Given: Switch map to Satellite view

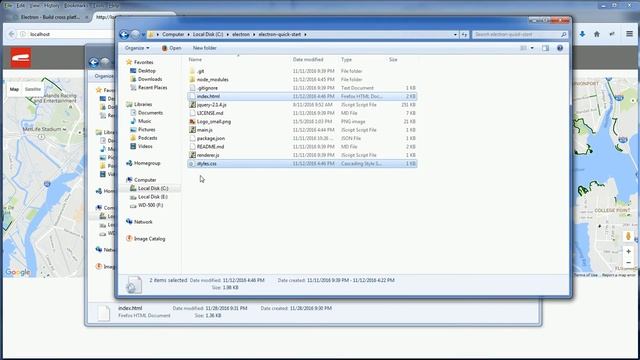Looking at the screenshot, I should coord(33,89).
